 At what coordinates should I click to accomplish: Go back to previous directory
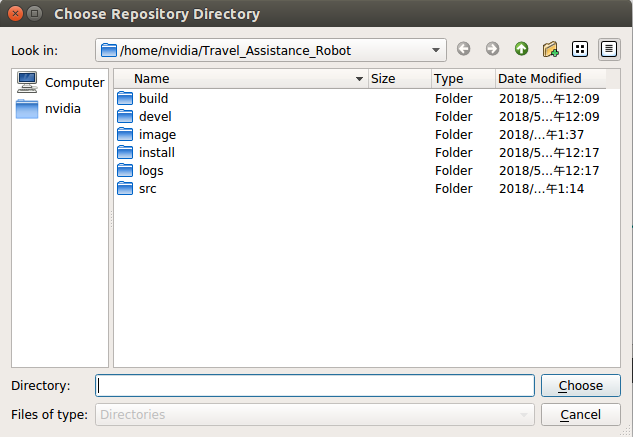pyautogui.click(x=464, y=49)
